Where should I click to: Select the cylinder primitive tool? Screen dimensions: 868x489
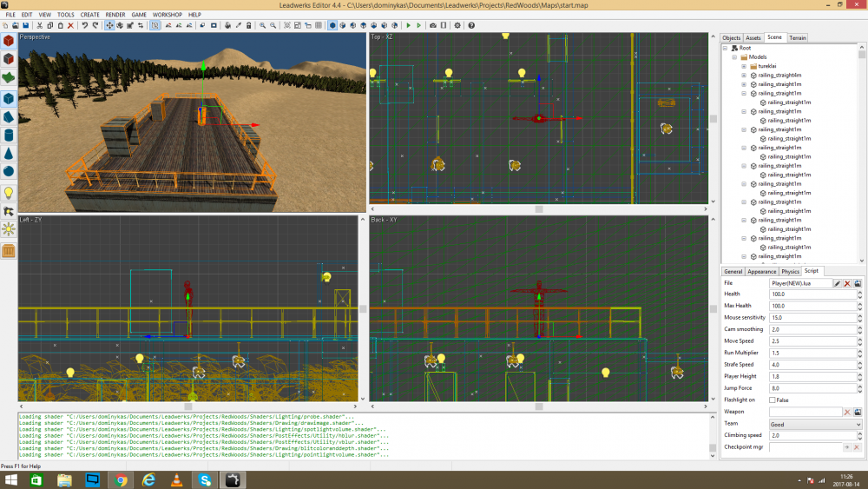9,135
